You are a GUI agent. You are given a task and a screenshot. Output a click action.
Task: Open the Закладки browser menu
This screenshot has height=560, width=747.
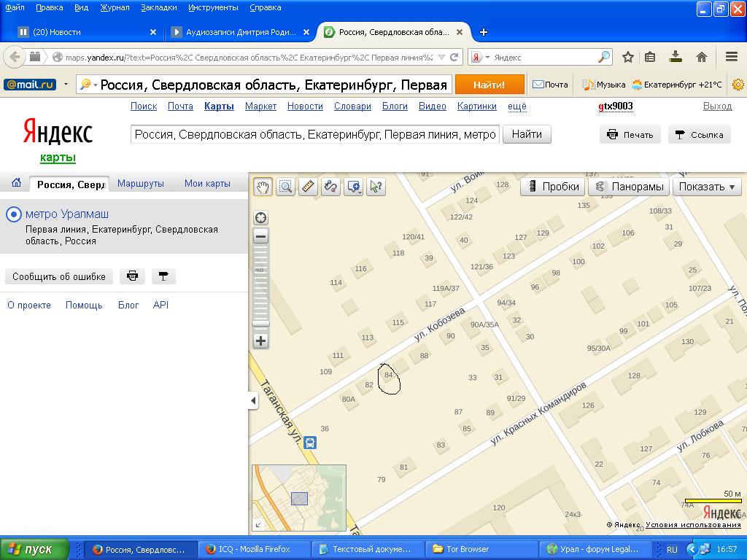point(158,7)
